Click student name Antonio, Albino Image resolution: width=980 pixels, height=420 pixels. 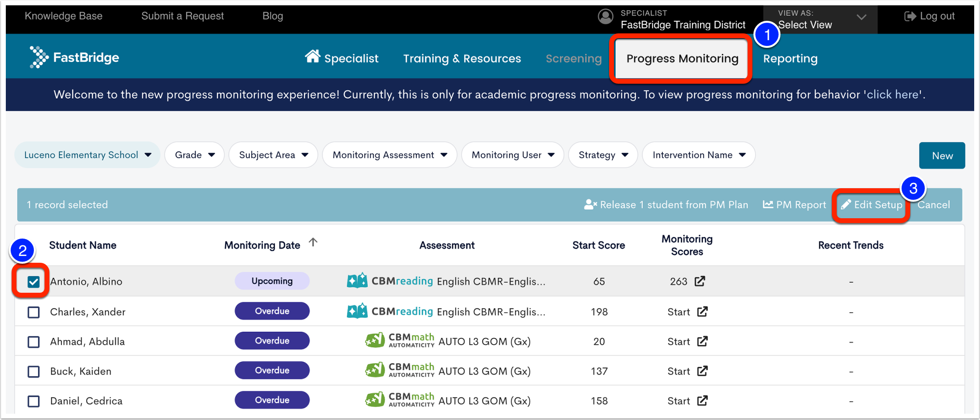(86, 282)
